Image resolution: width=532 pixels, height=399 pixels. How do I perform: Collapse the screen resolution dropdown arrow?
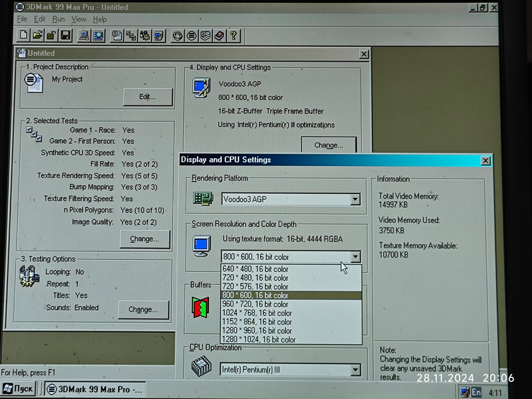[355, 257]
